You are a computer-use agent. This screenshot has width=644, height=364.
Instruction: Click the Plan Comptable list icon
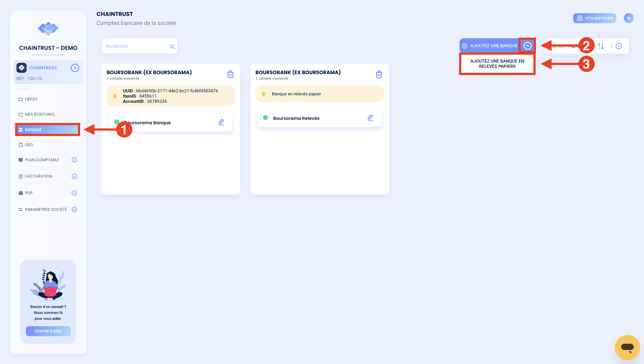point(21,160)
